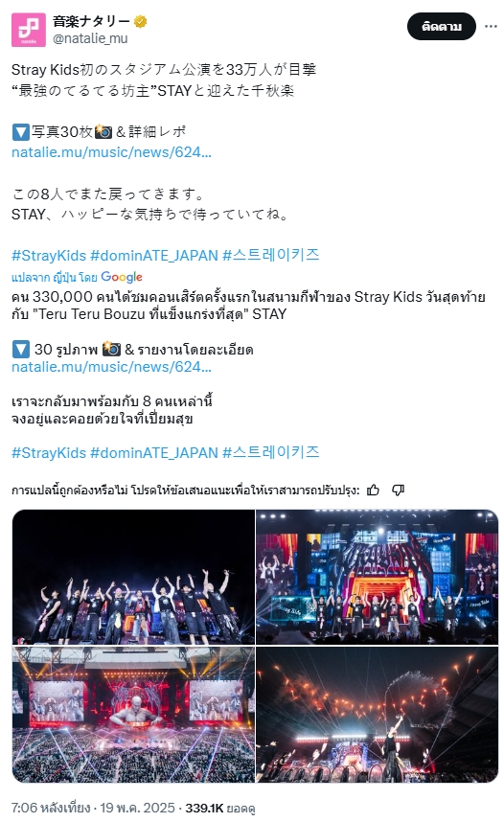Image resolution: width=504 pixels, height=822 pixels.
Task: Open the @natalie_mu handle
Action: 90,38
